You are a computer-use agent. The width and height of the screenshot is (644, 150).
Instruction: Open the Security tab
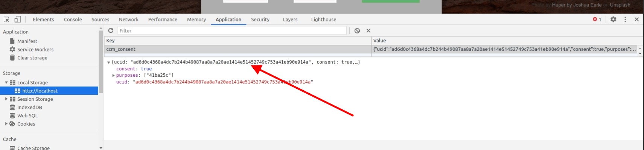(260, 20)
